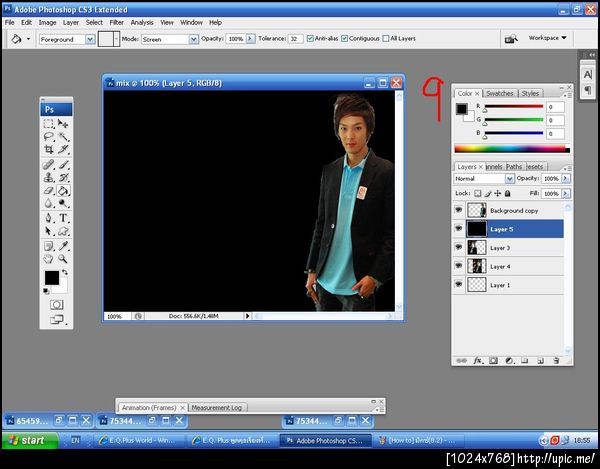
Task: Hide the Background copy layer
Action: click(458, 210)
